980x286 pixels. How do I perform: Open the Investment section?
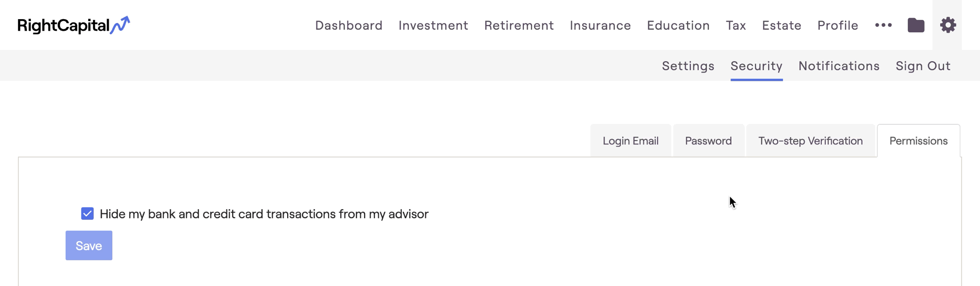[x=433, y=25]
